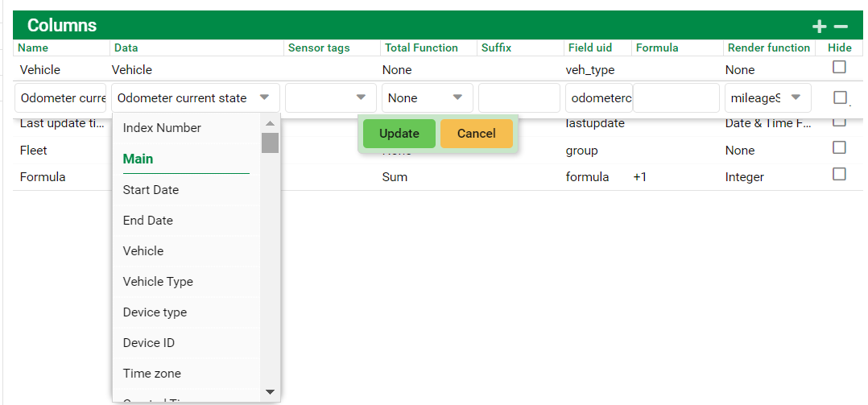Choose Start Date in the list

[x=151, y=190]
